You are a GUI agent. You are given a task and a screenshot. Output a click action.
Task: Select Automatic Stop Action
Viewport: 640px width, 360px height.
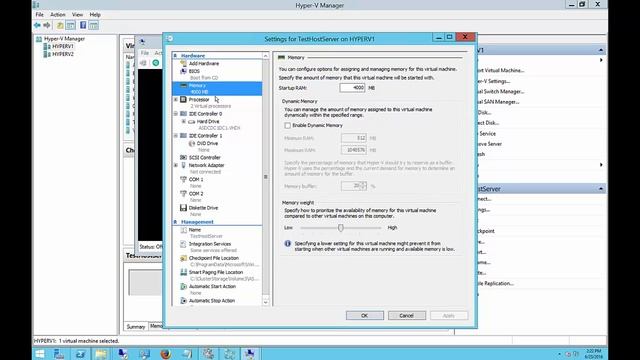[x=212, y=301]
